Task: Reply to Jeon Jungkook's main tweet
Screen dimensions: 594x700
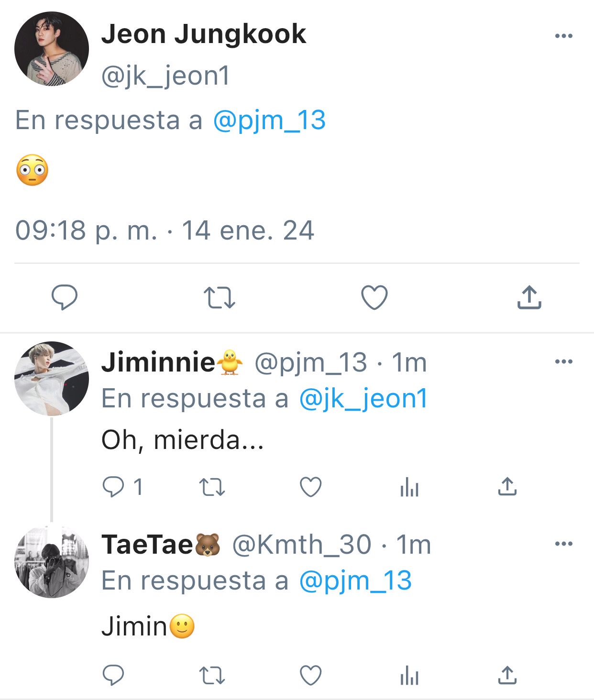Action: (x=65, y=297)
